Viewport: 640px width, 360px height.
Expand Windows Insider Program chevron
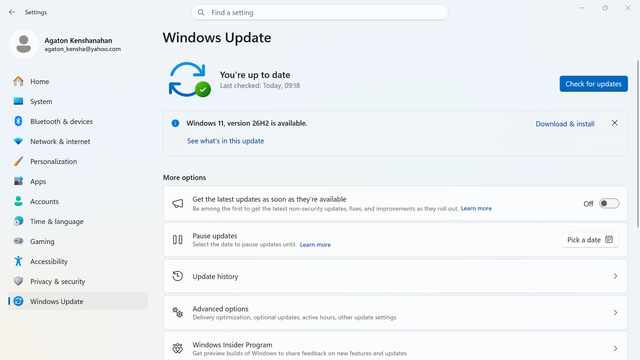[616, 349]
